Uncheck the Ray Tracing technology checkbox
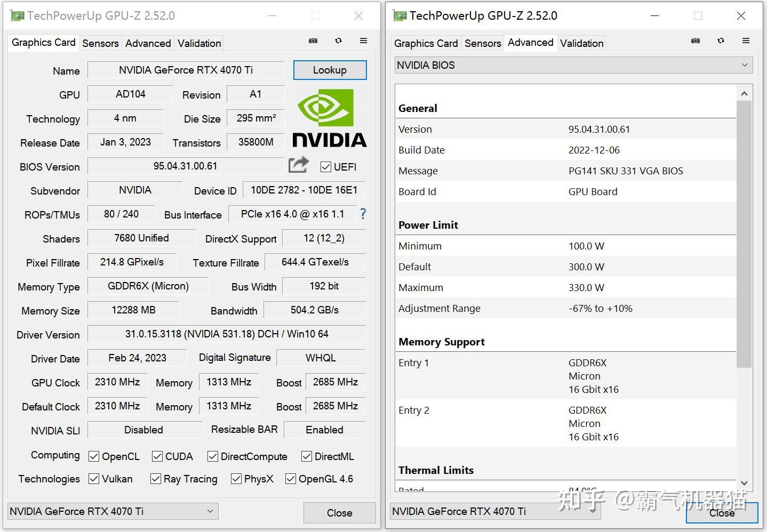Screen dimensions: 767x532 [155, 479]
